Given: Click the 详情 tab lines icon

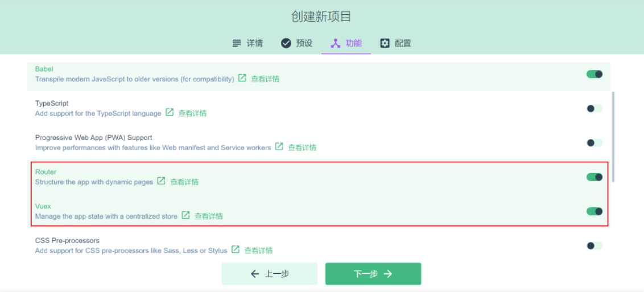Looking at the screenshot, I should coord(237,43).
